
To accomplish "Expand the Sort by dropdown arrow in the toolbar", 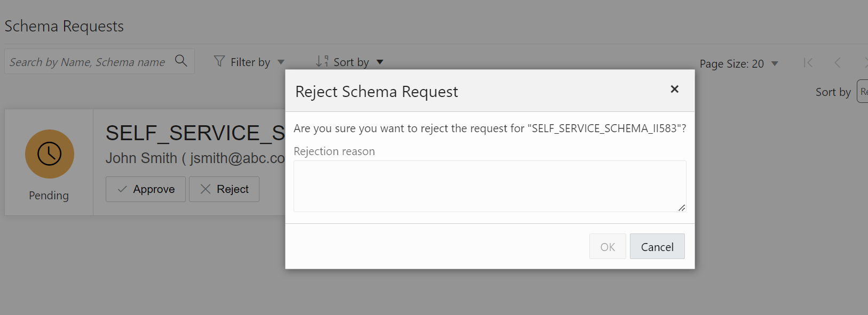I will (380, 62).
